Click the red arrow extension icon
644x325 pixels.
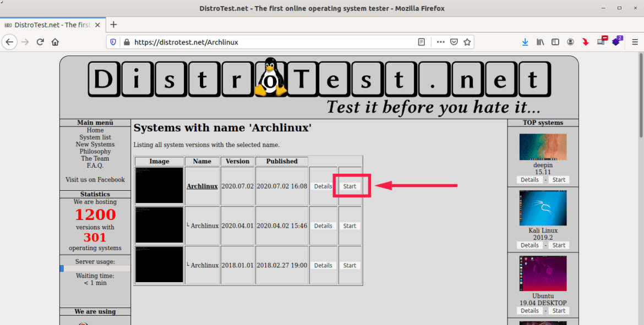(585, 42)
